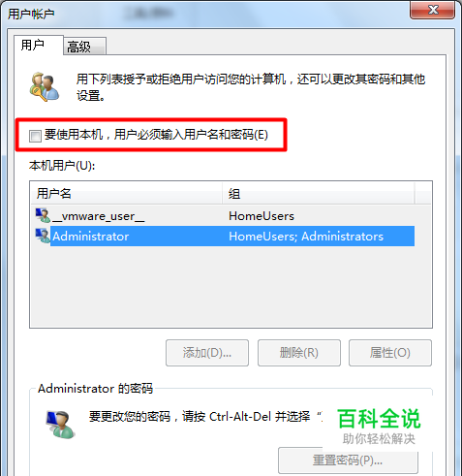The height and width of the screenshot is (476, 462).
Task: Select the Administrator user row
Action: click(x=225, y=237)
